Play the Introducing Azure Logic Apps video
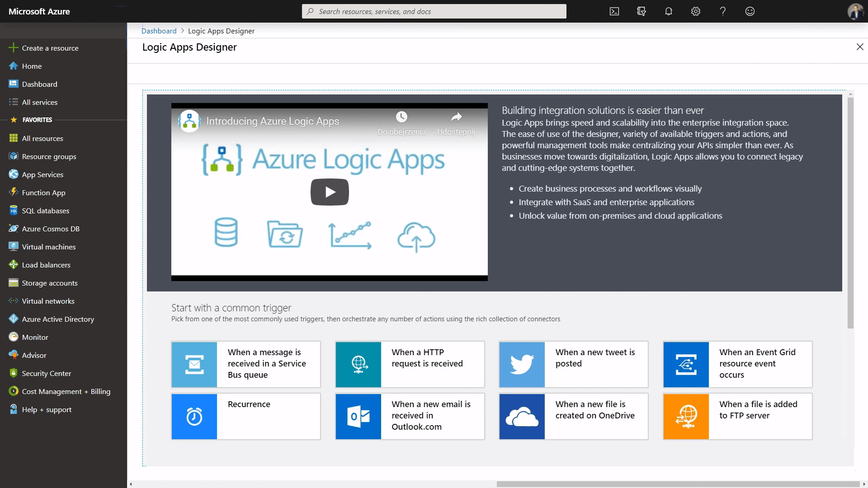 point(330,192)
